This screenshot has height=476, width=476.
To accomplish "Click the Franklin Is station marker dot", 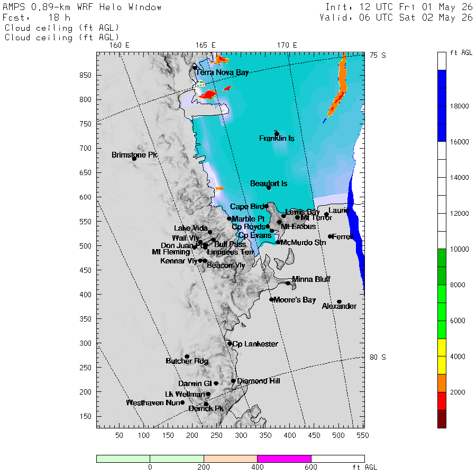I will (x=277, y=134).
